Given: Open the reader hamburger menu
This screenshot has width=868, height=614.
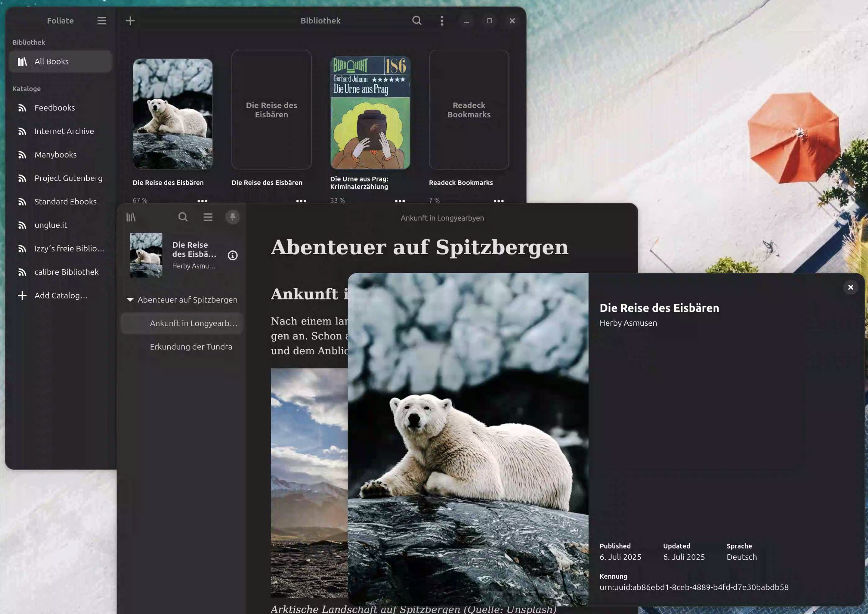Looking at the screenshot, I should tap(208, 217).
